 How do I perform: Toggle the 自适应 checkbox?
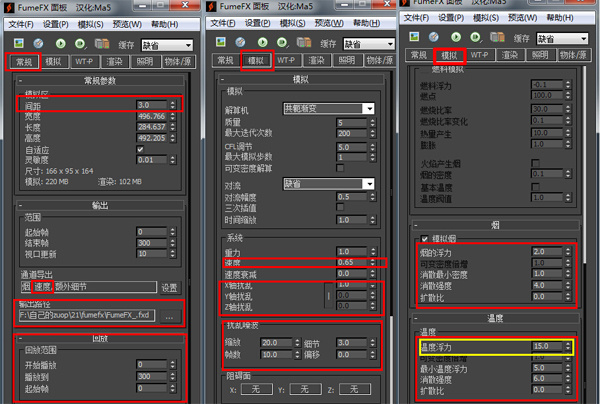[x=140, y=149]
